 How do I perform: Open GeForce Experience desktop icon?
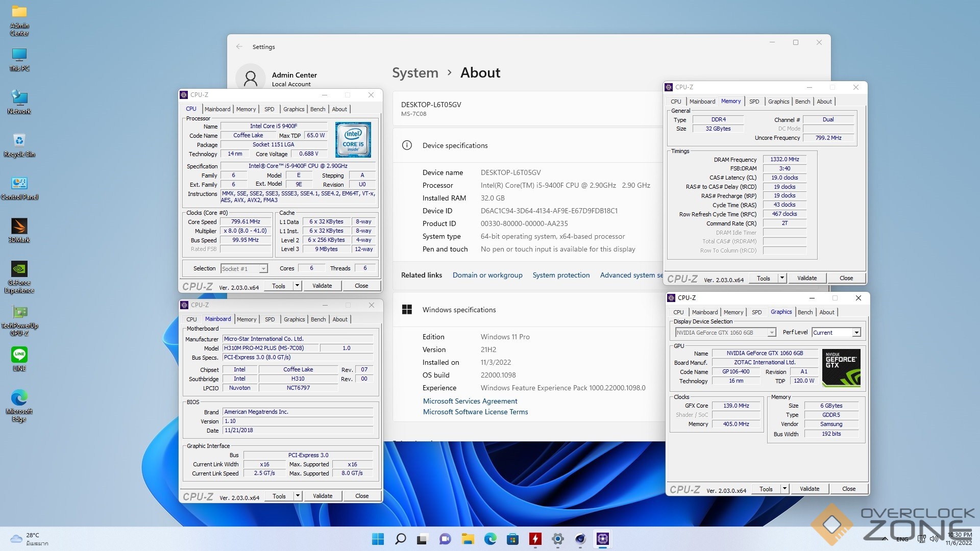click(19, 270)
